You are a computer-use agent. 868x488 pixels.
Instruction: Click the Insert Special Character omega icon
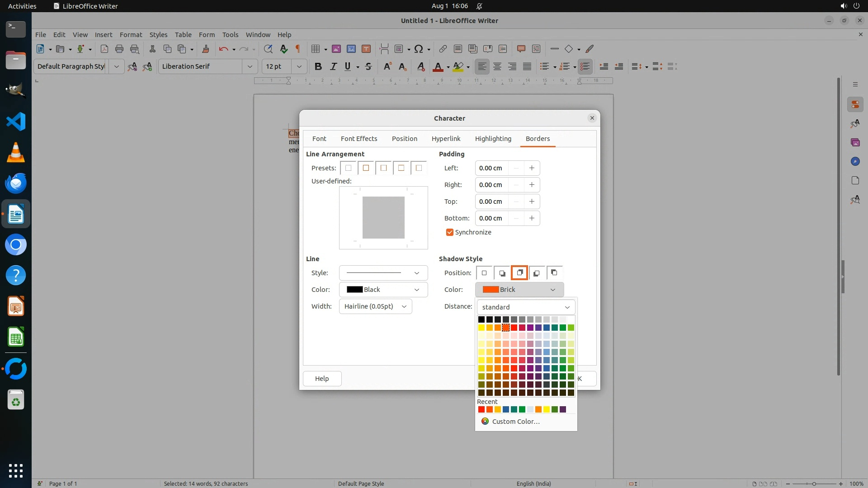(x=419, y=49)
